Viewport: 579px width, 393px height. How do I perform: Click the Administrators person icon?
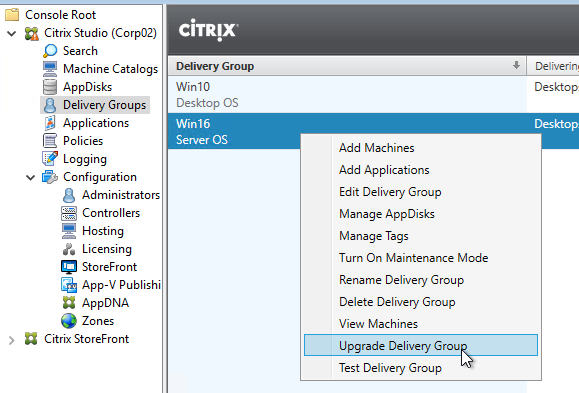(69, 195)
